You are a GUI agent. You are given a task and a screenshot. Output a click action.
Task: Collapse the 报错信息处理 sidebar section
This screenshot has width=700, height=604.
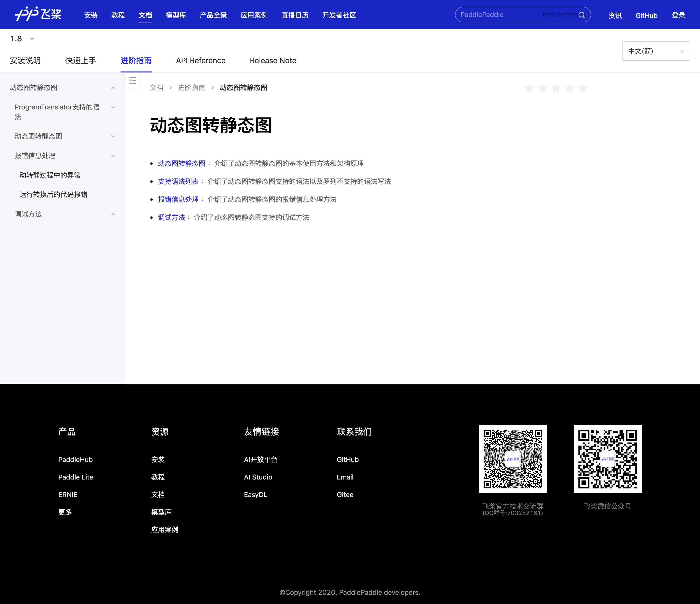pyautogui.click(x=113, y=156)
